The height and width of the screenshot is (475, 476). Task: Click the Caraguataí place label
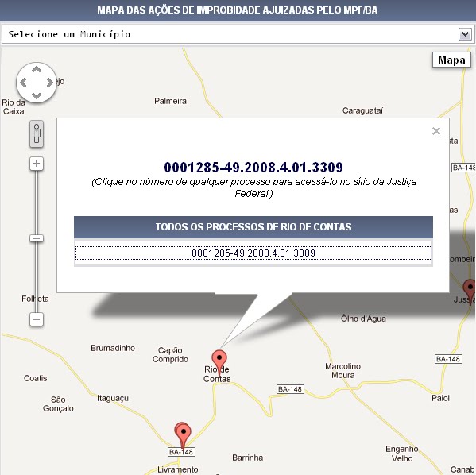point(363,110)
